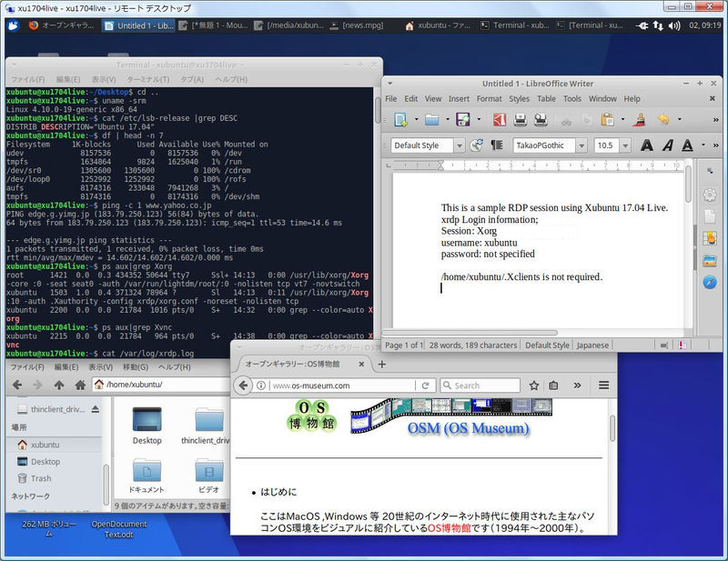Image resolution: width=728 pixels, height=561 pixels.
Task: Select the Desktop folder icon in file manager
Action: tap(147, 426)
